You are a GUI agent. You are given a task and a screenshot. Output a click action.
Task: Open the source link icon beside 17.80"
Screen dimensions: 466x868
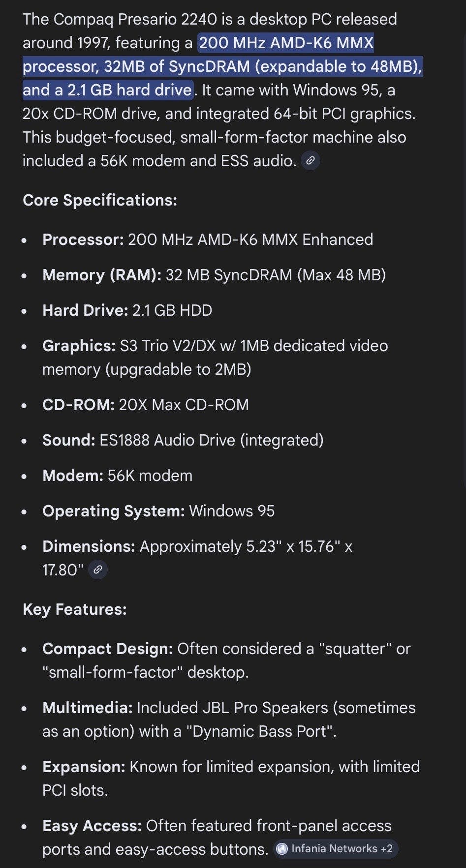pos(98,570)
